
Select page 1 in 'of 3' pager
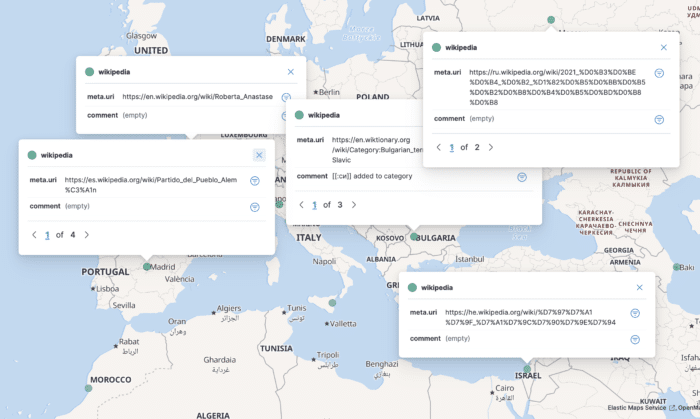click(x=314, y=205)
